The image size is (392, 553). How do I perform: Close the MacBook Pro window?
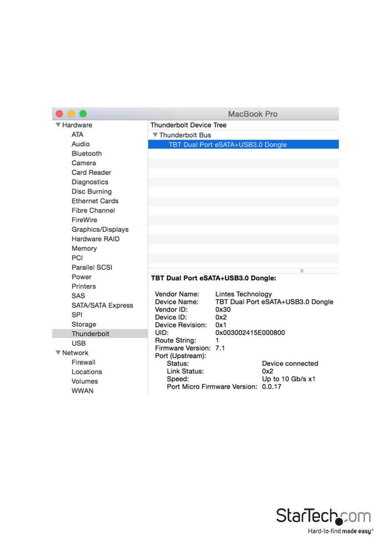[59, 114]
